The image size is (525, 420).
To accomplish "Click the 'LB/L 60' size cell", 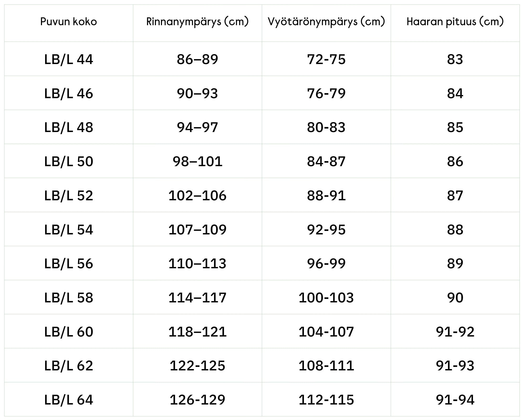I will tap(69, 332).
